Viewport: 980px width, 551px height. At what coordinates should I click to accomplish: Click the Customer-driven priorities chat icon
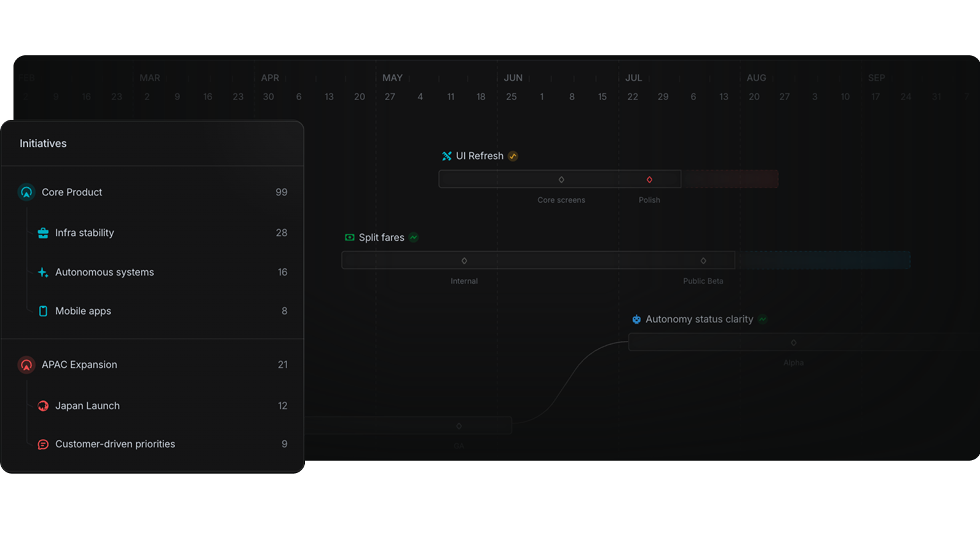(x=43, y=444)
